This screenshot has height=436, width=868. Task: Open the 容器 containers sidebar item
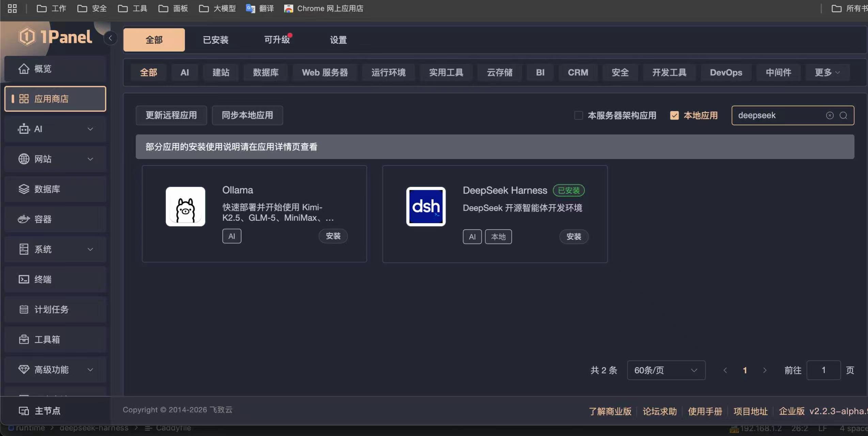[55, 219]
